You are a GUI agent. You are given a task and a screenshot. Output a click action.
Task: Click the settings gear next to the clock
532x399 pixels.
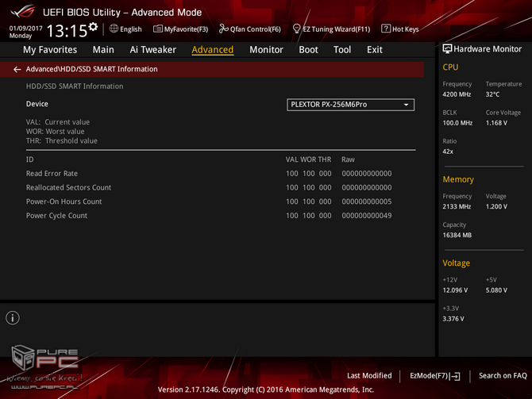coord(93,27)
